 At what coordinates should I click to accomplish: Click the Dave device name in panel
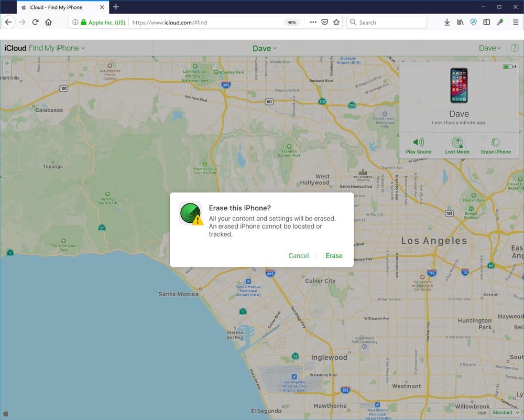pos(459,114)
